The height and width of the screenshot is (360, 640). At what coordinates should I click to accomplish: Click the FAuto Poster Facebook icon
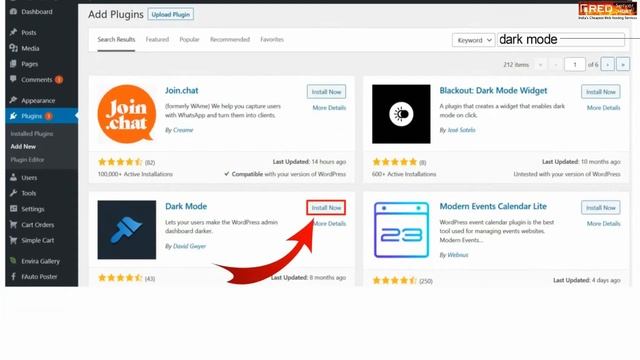[x=13, y=276]
